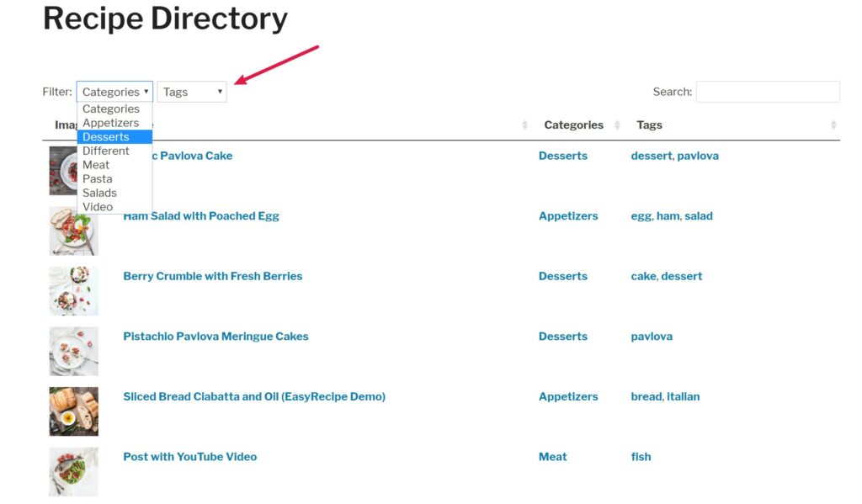Image resolution: width=862 pixels, height=504 pixels.
Task: Pick Pasta option from dropdown
Action: [98, 178]
